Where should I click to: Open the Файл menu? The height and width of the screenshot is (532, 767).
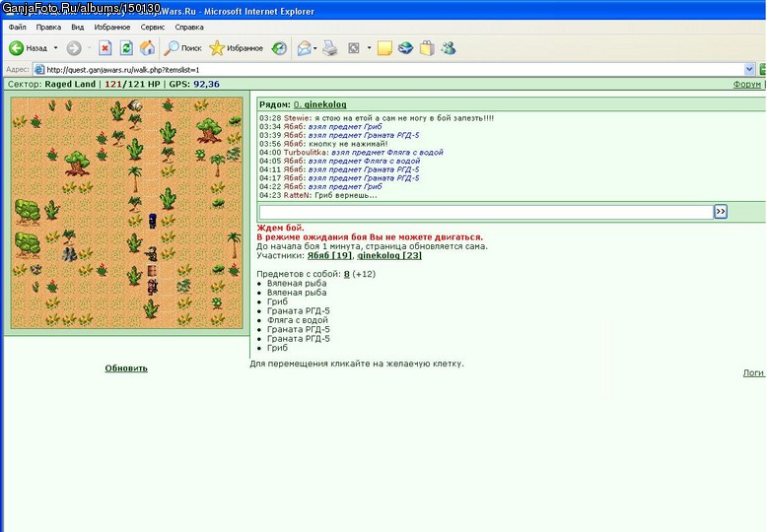tap(17, 27)
